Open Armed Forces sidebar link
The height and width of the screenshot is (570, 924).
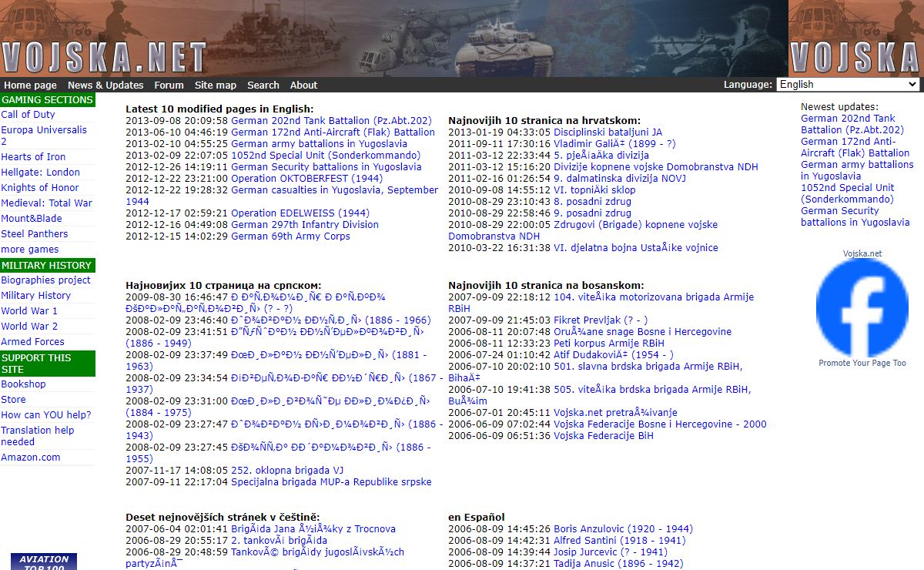click(x=32, y=342)
